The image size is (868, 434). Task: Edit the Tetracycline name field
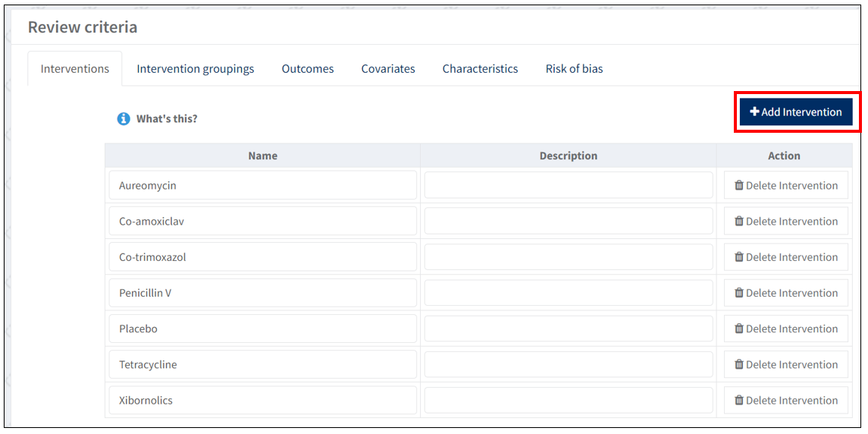(262, 364)
